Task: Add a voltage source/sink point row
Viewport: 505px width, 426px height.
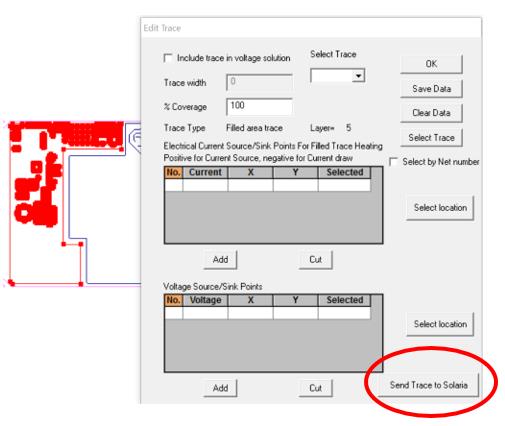Action: [x=220, y=388]
